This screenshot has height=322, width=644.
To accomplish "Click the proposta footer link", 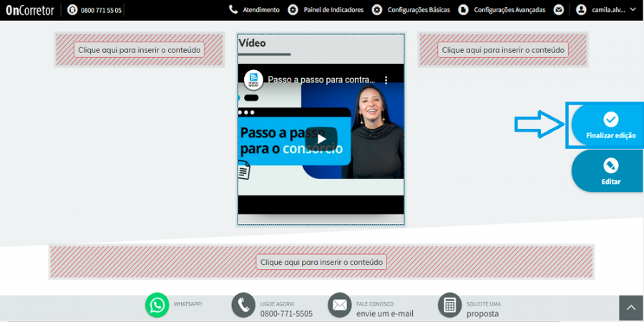I will pos(482,314).
